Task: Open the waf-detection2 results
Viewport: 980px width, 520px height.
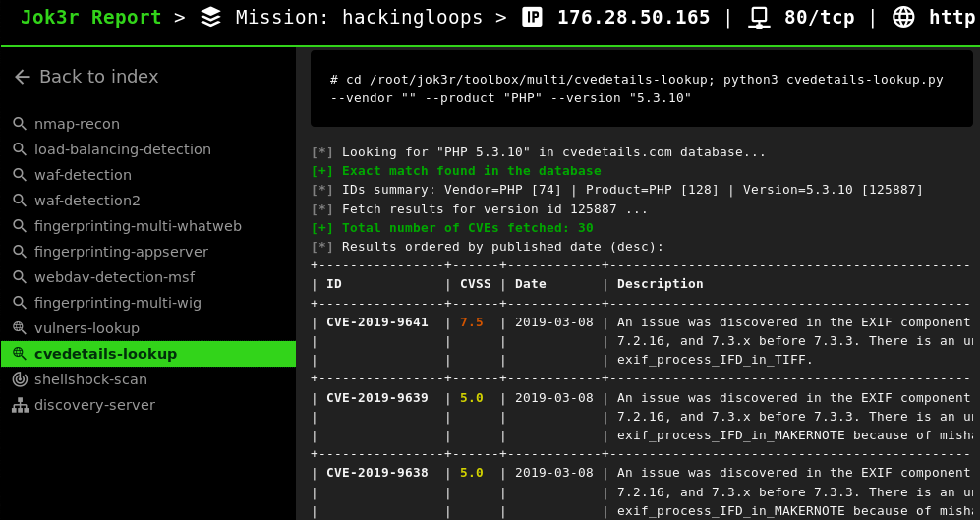Action: (86, 201)
